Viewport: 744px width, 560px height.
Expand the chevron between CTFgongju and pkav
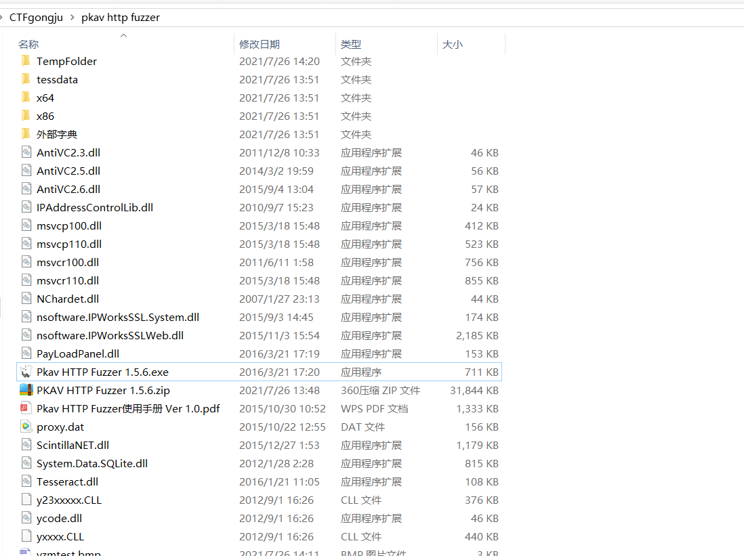(72, 17)
